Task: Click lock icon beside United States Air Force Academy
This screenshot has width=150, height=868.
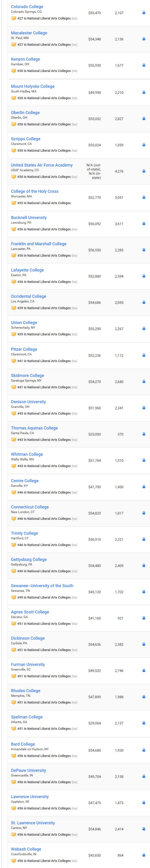Action: [x=144, y=171]
